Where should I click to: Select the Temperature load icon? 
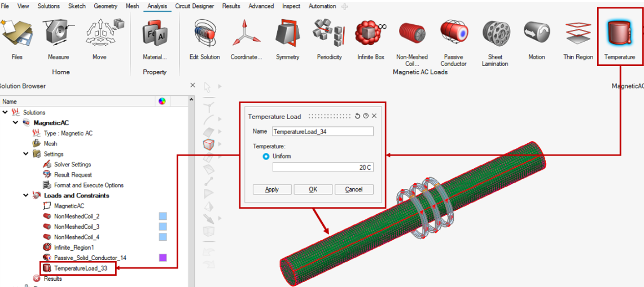pos(619,34)
